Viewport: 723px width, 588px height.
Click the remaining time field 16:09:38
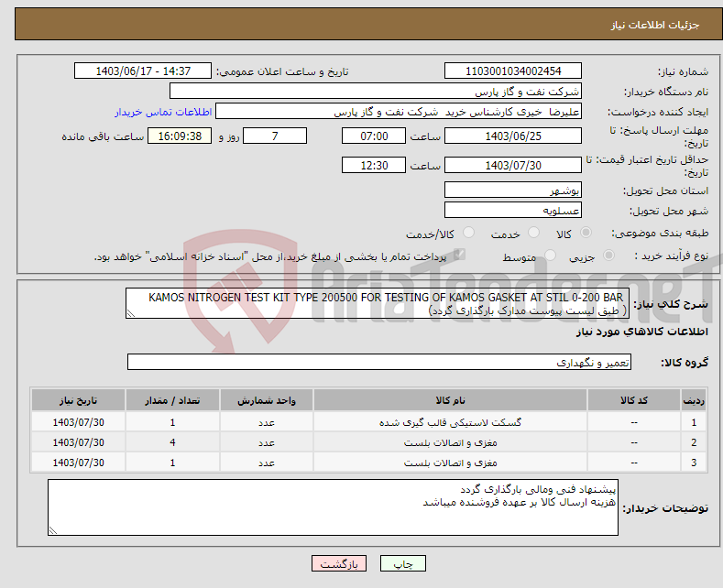(x=180, y=136)
